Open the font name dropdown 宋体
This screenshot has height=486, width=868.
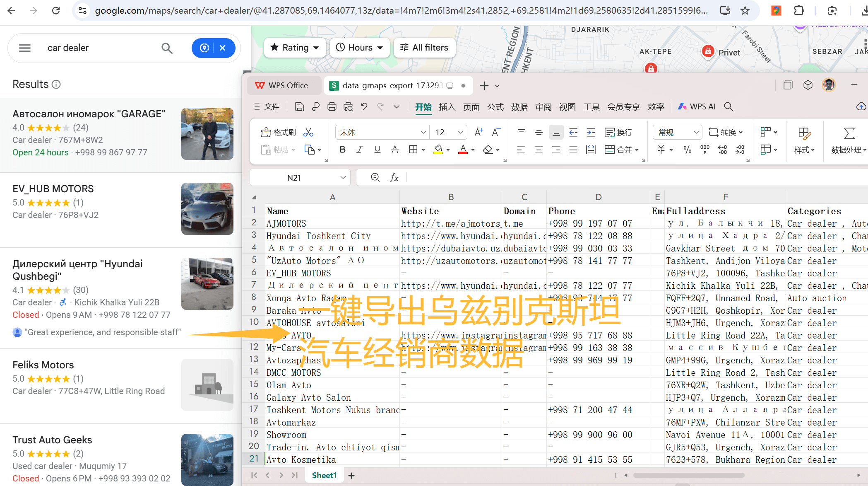(x=423, y=133)
